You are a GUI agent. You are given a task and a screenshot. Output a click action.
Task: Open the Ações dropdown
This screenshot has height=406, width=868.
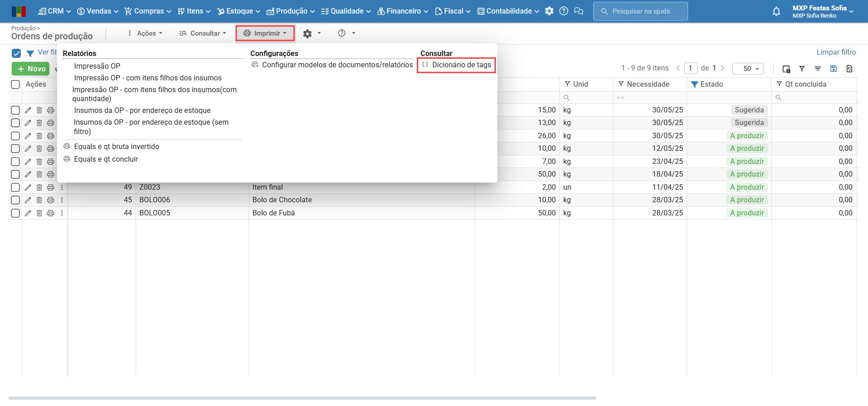point(145,33)
